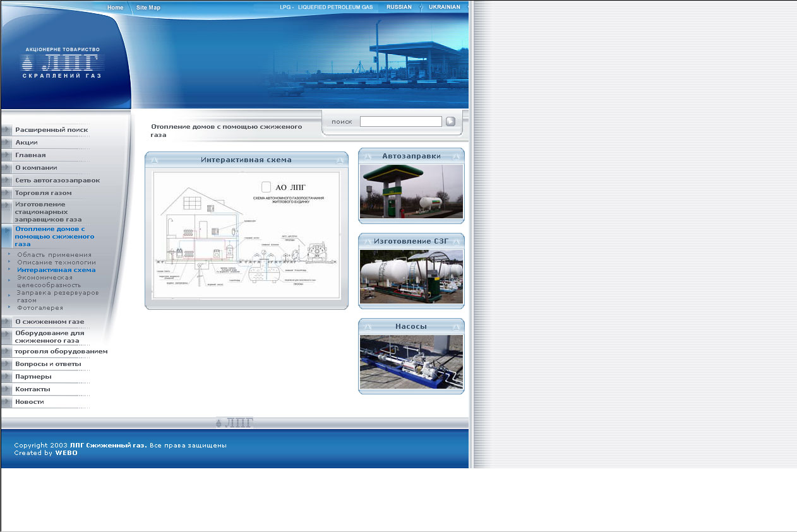Click the autonomous gas supply scheme diagram
The image size is (797, 532).
(246, 235)
